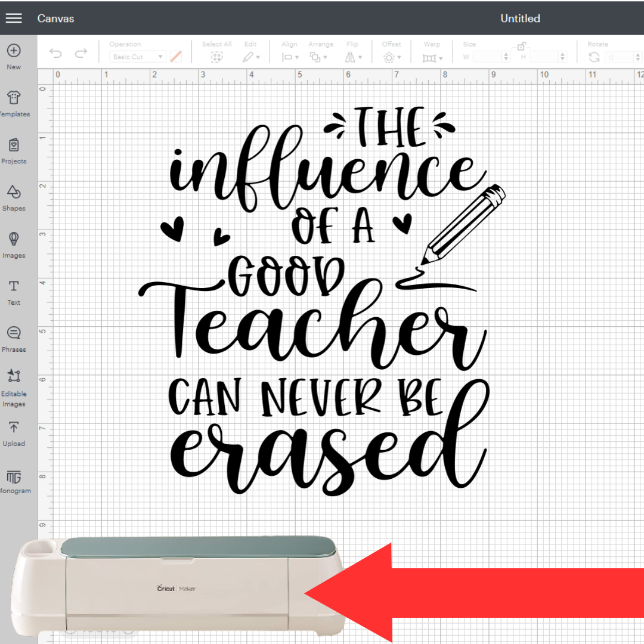Open the Align dropdown

point(290,57)
